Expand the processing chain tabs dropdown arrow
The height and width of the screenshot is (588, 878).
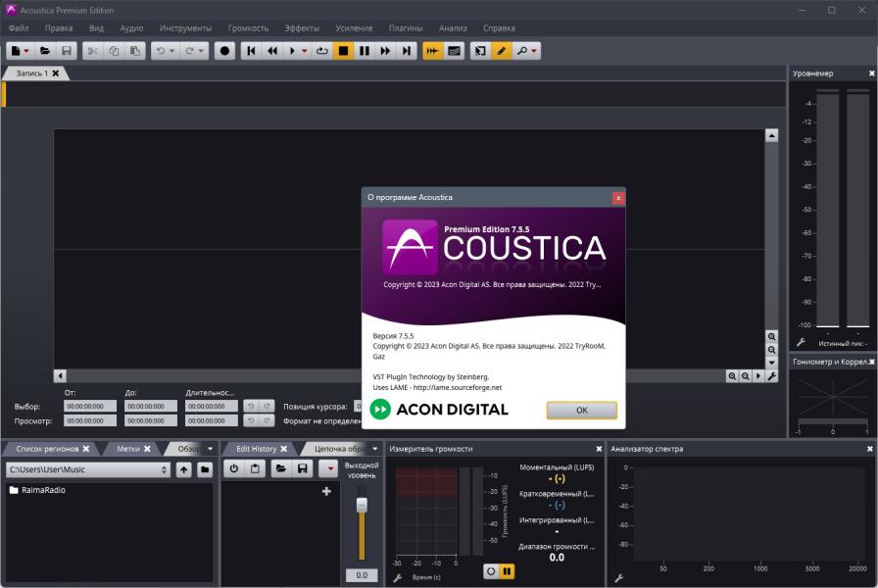374,449
